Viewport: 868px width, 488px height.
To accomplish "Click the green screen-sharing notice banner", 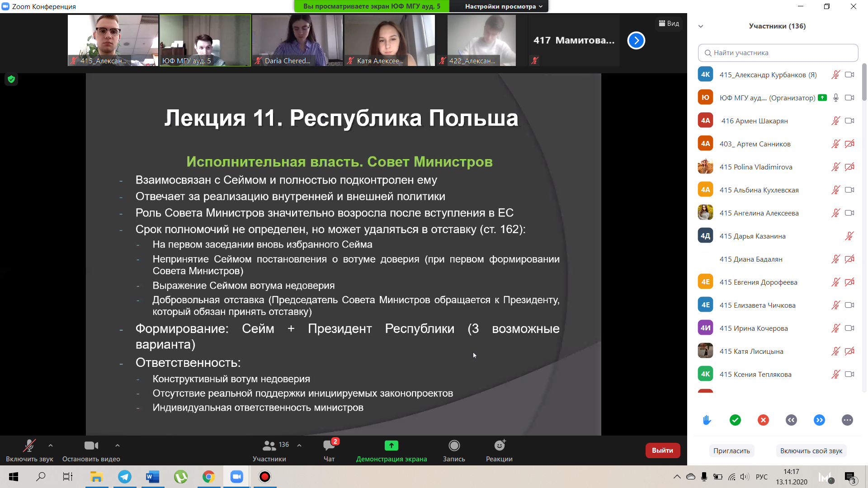I will pyautogui.click(x=372, y=6).
